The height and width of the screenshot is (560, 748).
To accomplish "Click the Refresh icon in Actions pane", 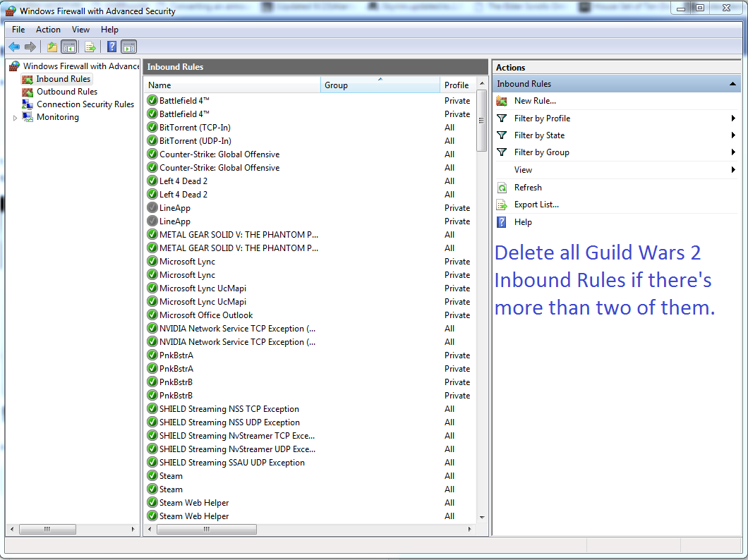I will [x=502, y=188].
